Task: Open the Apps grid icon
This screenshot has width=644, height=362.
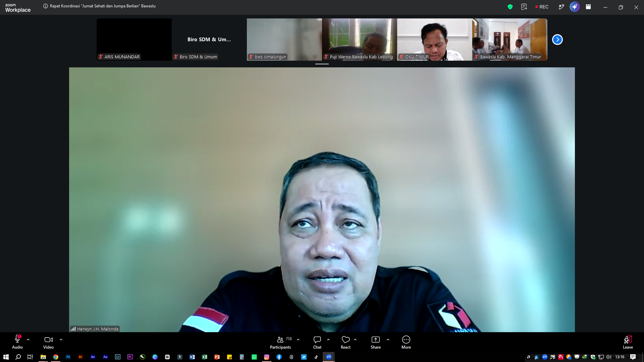Action: point(588,7)
